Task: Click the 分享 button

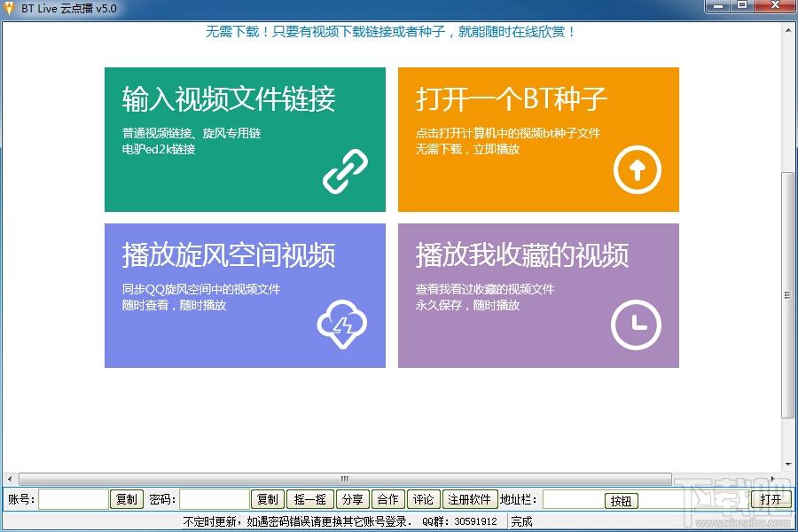Action: [353, 499]
